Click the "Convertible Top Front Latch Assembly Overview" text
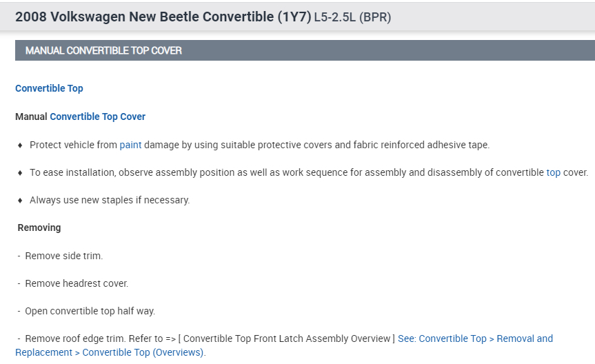This screenshot has height=364, width=595. (288, 338)
